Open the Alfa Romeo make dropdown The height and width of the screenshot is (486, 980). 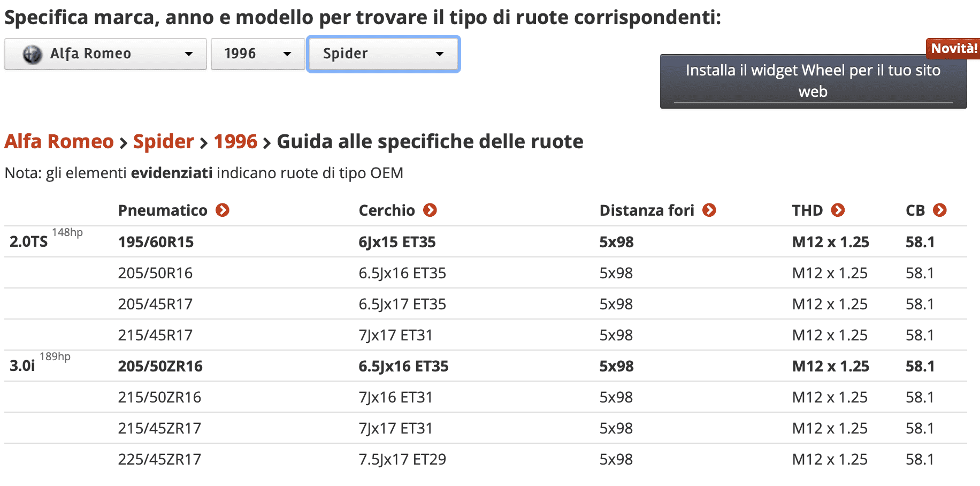pyautogui.click(x=105, y=54)
